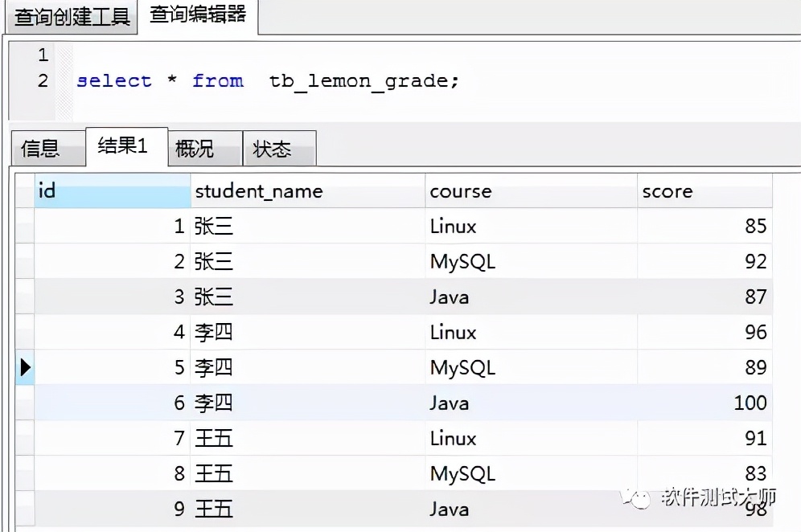Select the score cell showing 100

pyautogui.click(x=704, y=403)
